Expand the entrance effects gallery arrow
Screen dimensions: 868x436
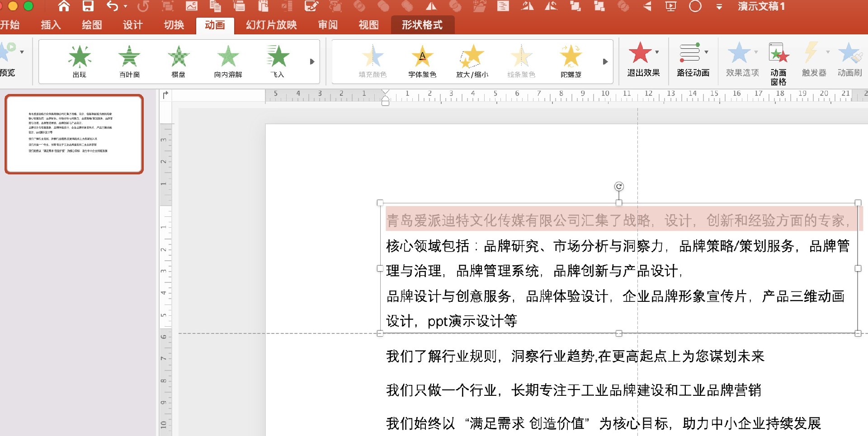point(312,61)
